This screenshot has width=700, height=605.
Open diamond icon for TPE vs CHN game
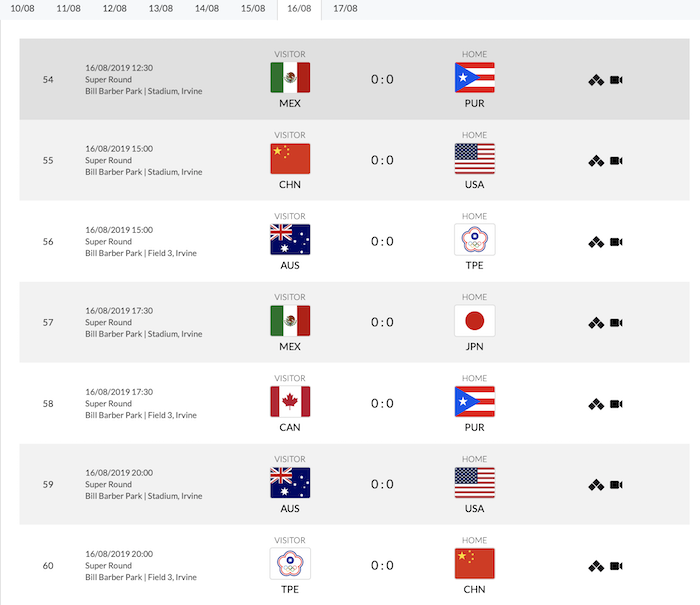(x=596, y=567)
